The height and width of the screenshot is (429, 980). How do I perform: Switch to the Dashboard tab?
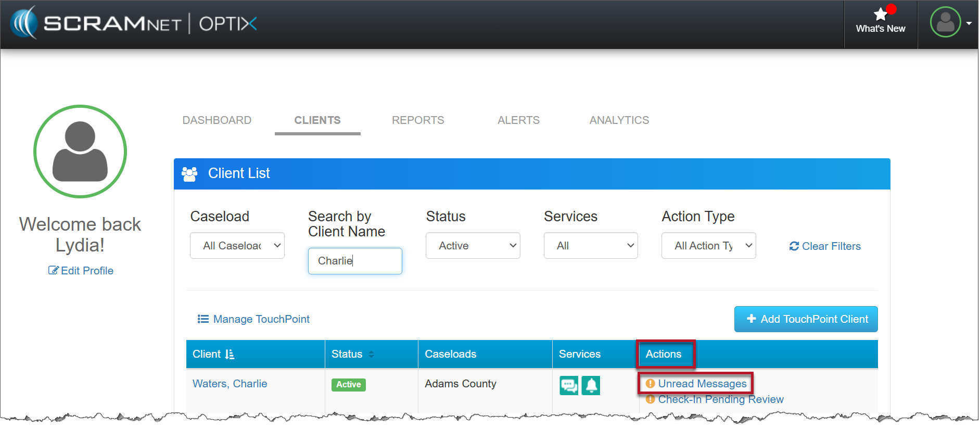[x=217, y=120]
